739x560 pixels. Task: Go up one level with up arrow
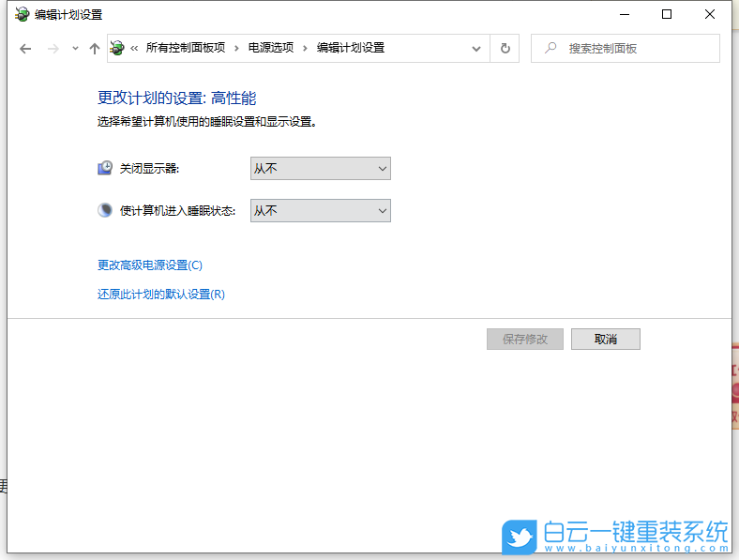[x=95, y=49]
